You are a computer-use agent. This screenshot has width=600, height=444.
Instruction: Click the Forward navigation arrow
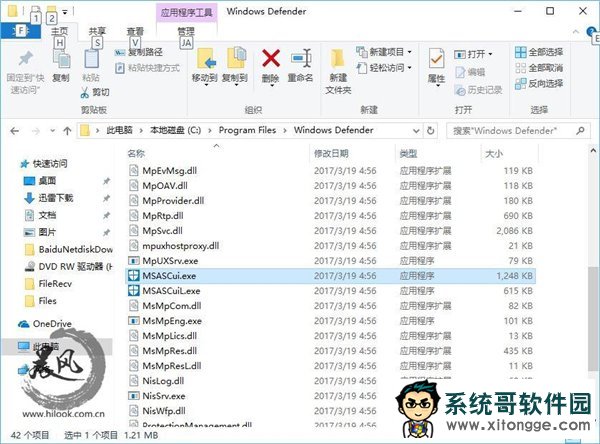(36, 131)
